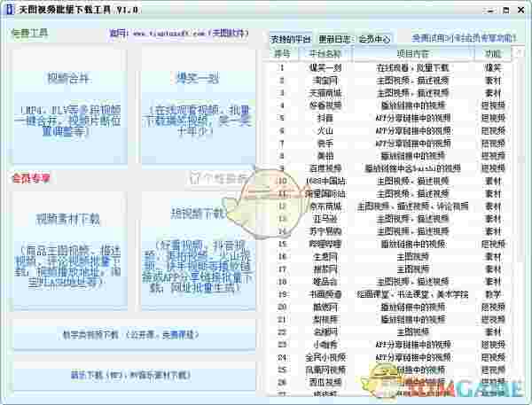Select the 亚马逊 row
Viewport: 532px width, 405px height.
(390, 219)
